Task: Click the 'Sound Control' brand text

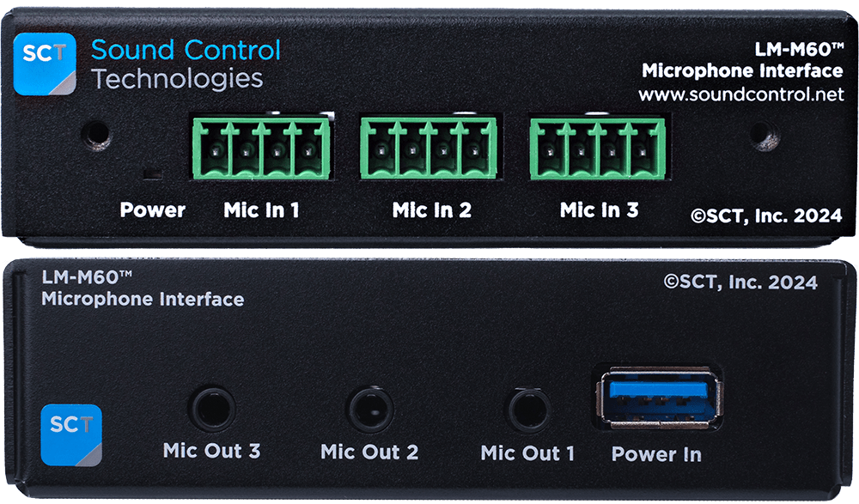Action: pos(186,50)
